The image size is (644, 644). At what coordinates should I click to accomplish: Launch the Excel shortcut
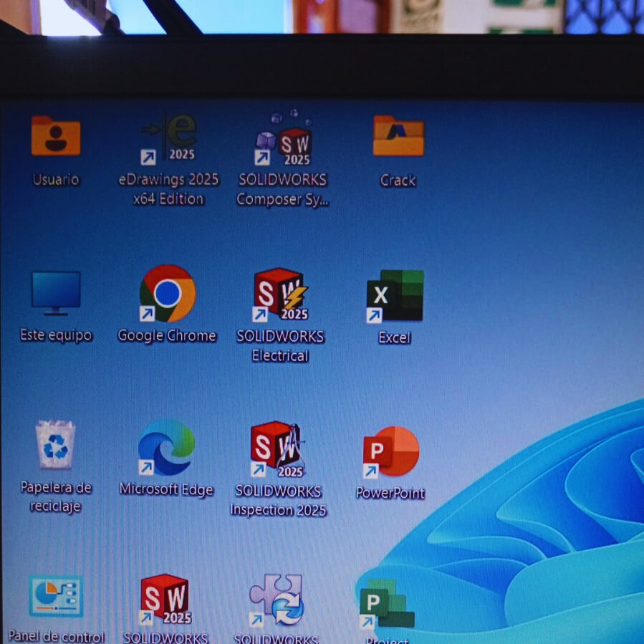coord(395,296)
